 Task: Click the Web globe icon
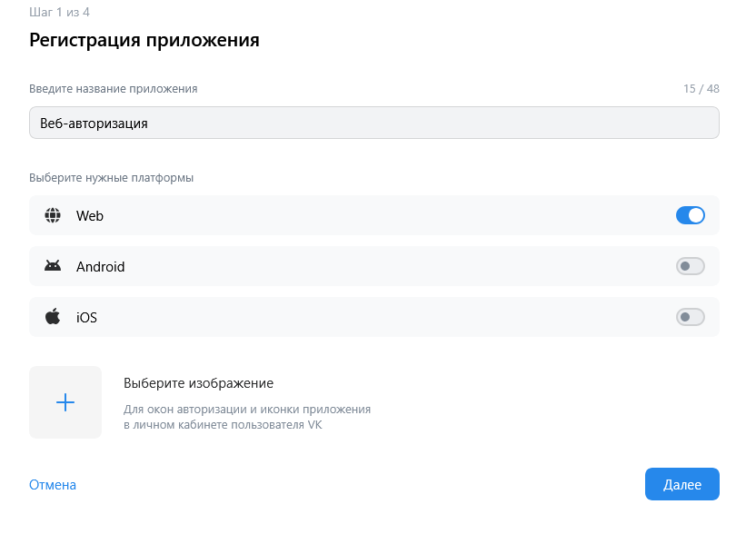point(53,216)
